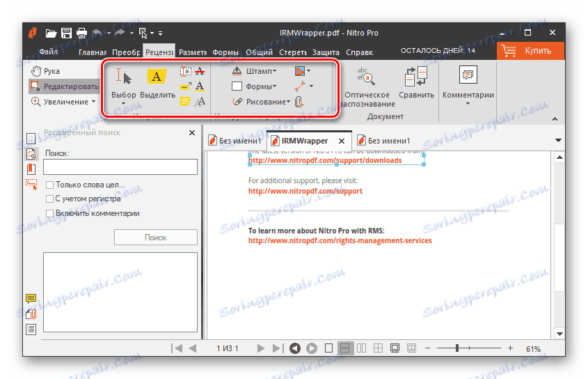This screenshot has height=379, width=588.
Task: Click the replace text AA icon
Action: (200, 102)
